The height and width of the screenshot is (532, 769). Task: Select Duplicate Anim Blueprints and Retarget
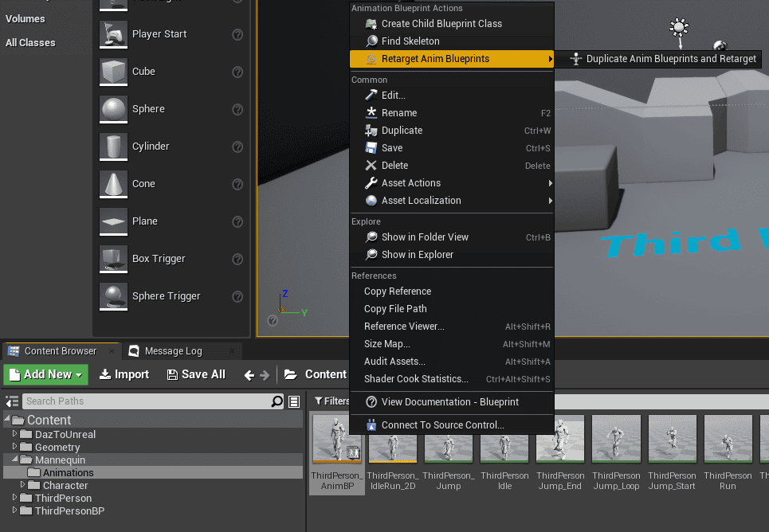coord(661,59)
